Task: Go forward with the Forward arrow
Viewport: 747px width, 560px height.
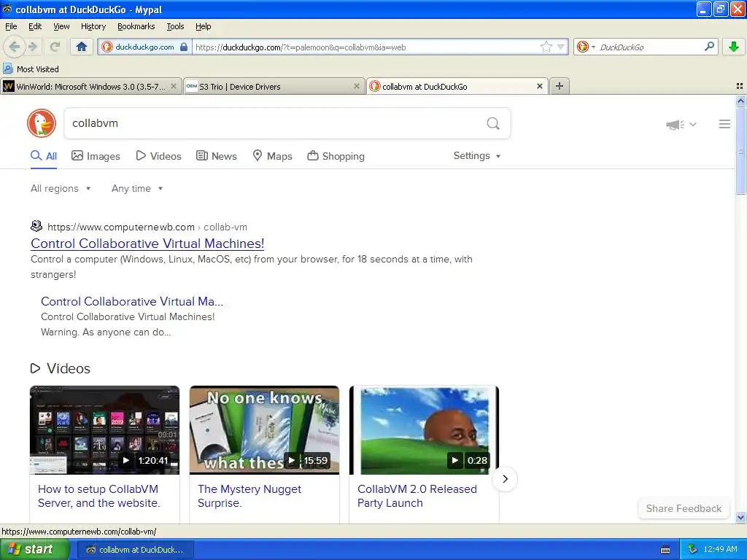Action: [x=32, y=47]
